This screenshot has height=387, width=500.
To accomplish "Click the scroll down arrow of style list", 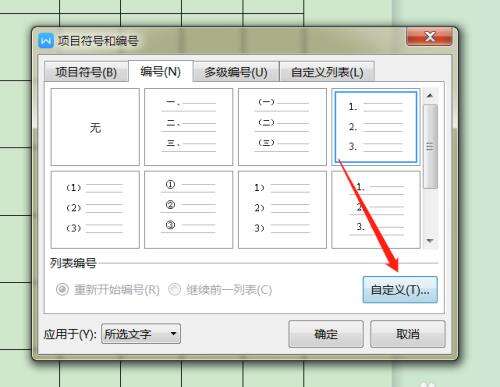I will click(430, 241).
